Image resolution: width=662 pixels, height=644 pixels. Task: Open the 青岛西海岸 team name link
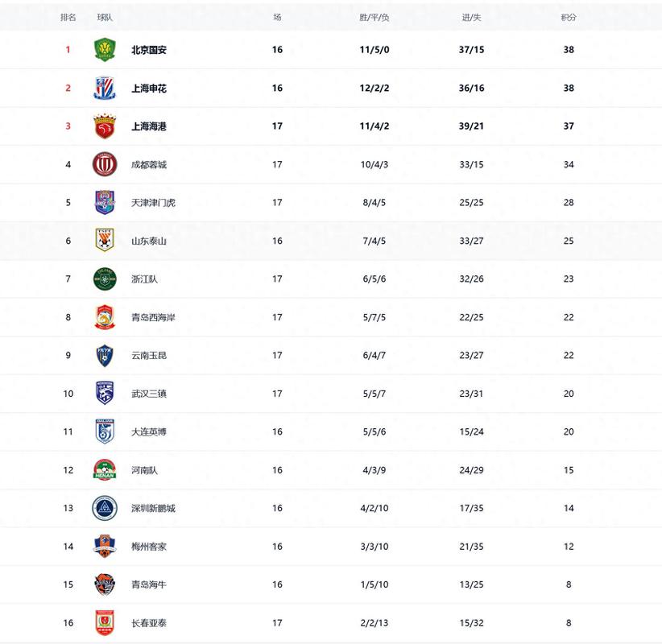point(153,317)
